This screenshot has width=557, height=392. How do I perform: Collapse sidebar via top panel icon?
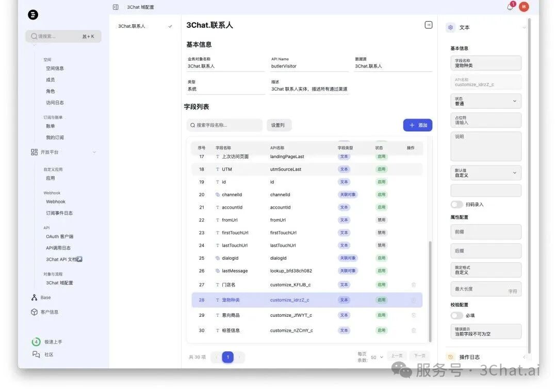pyautogui.click(x=116, y=7)
